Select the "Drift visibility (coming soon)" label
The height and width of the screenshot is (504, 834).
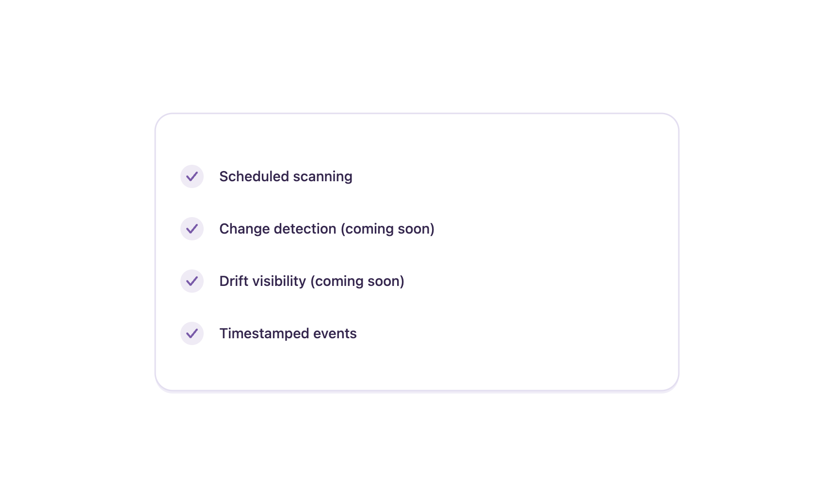tap(312, 282)
